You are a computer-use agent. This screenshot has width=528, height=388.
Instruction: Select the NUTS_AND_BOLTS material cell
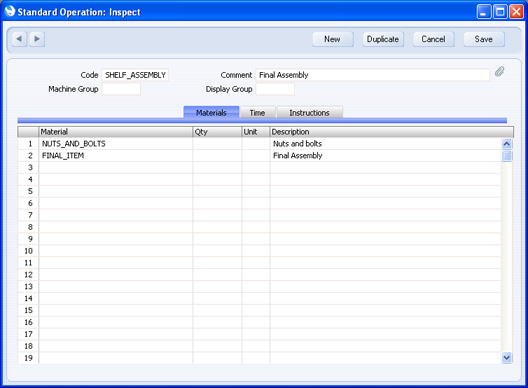116,144
